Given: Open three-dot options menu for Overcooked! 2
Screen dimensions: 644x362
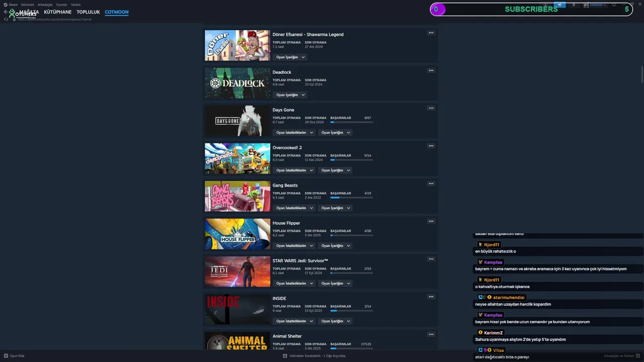Looking at the screenshot, I should [x=431, y=146].
